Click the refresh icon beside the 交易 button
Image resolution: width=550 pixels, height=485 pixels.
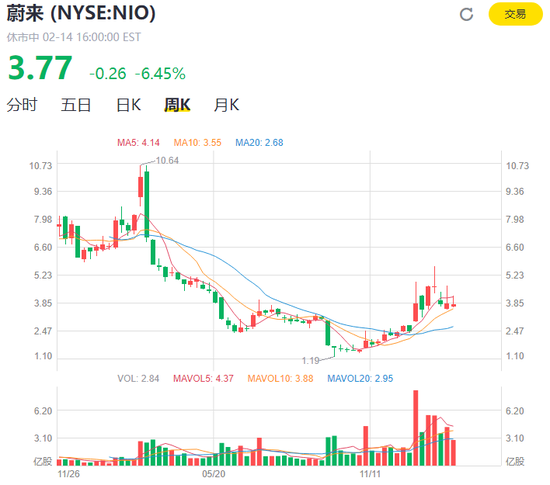tap(466, 14)
